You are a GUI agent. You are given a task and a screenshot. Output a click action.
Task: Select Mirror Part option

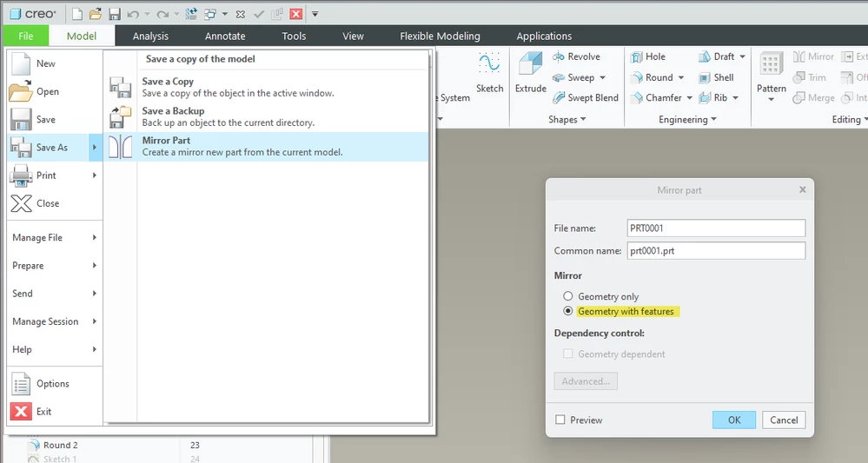click(x=266, y=147)
